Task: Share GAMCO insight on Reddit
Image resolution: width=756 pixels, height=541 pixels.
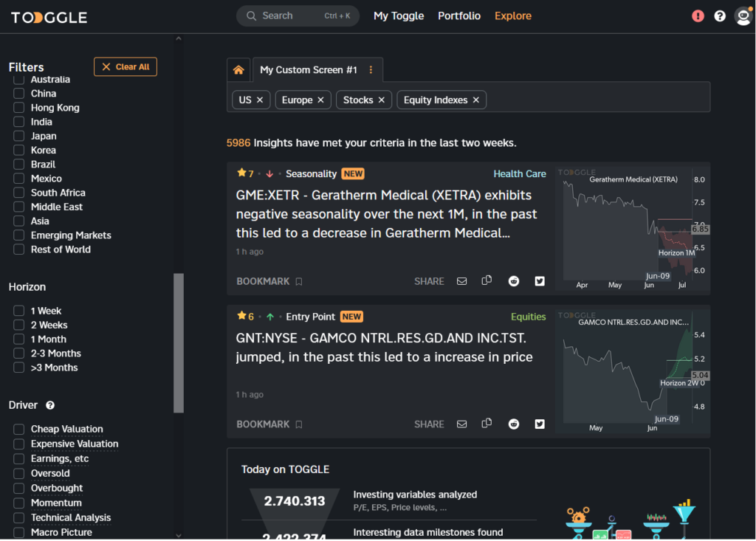Action: pyautogui.click(x=514, y=424)
